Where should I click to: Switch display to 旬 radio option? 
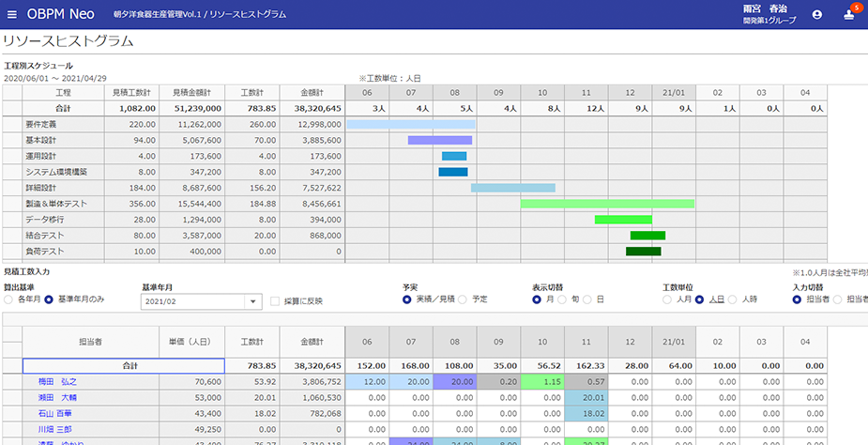[562, 299]
